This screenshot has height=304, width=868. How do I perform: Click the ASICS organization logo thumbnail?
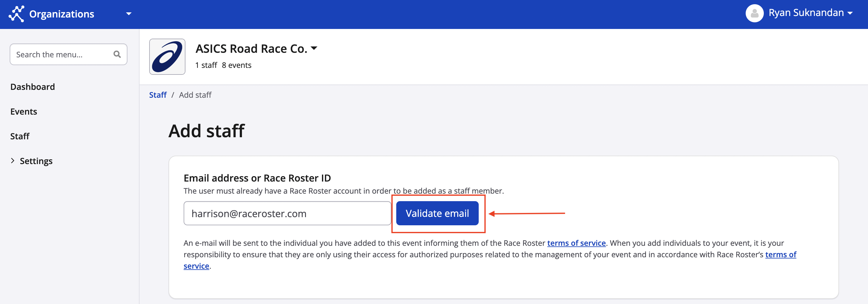[x=167, y=57]
